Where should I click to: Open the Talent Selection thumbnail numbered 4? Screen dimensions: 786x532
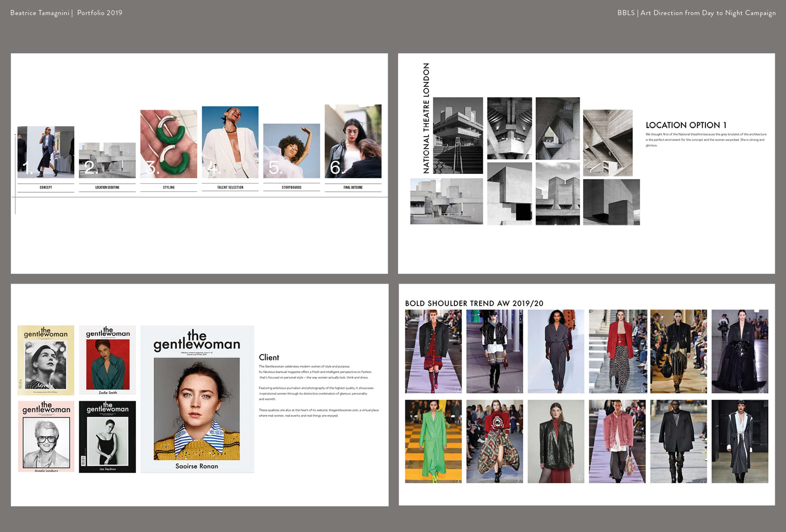(x=230, y=142)
